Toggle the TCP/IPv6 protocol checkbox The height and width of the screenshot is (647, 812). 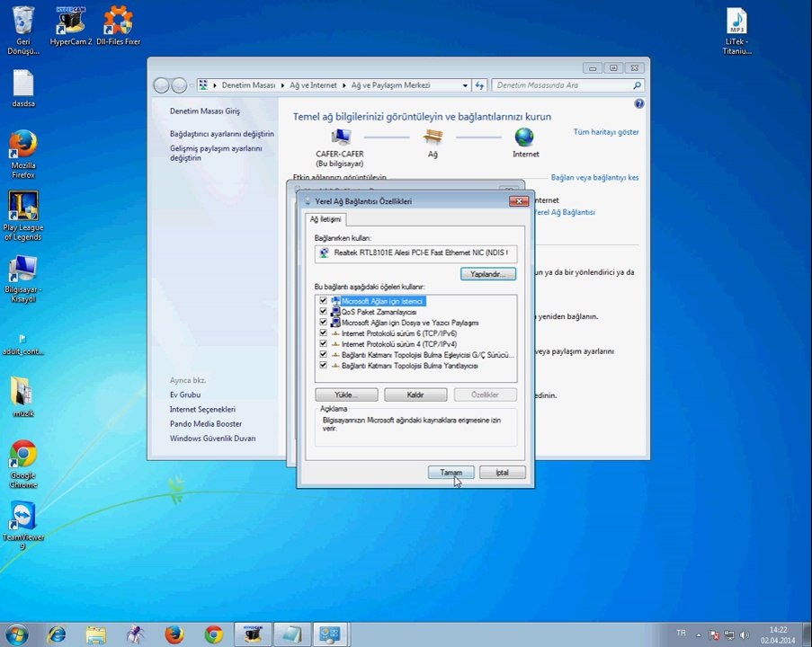click(323, 332)
